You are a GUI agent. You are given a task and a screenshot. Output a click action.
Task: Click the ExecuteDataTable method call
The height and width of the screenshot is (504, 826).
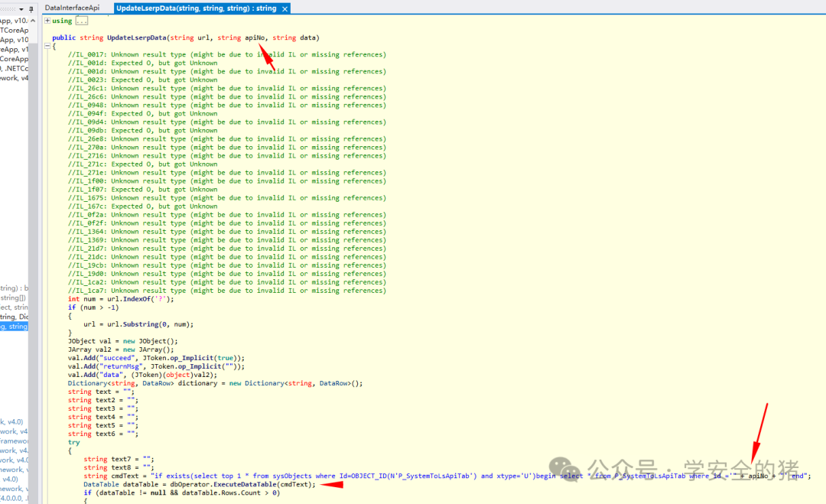pos(245,485)
